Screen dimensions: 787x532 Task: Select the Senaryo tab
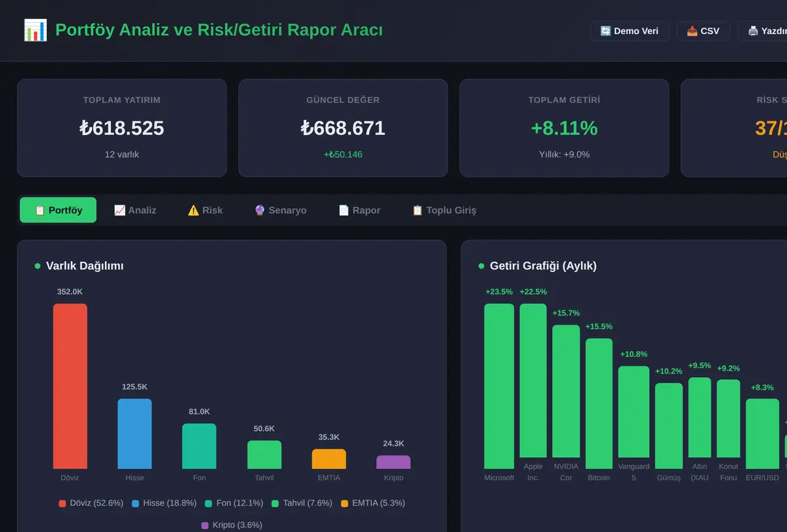click(x=280, y=210)
